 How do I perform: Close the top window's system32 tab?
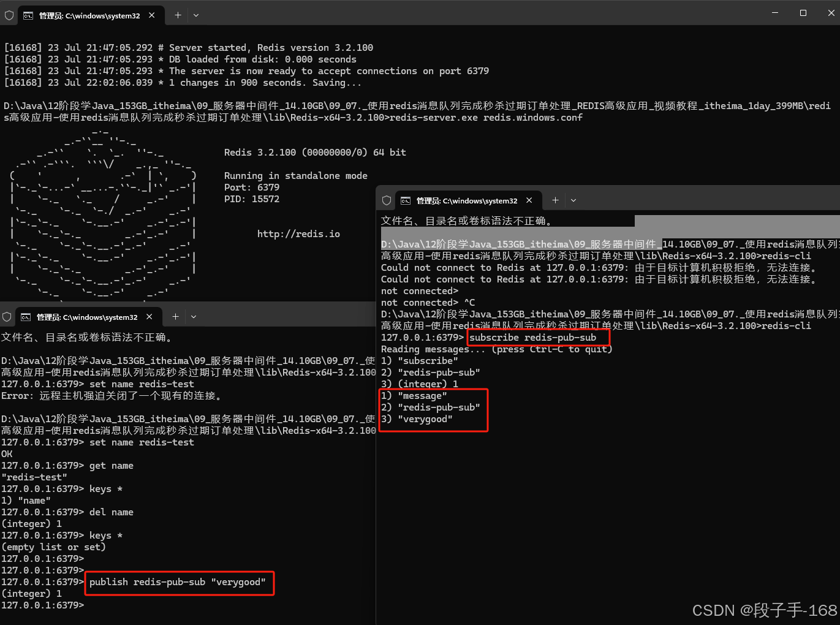pyautogui.click(x=152, y=15)
